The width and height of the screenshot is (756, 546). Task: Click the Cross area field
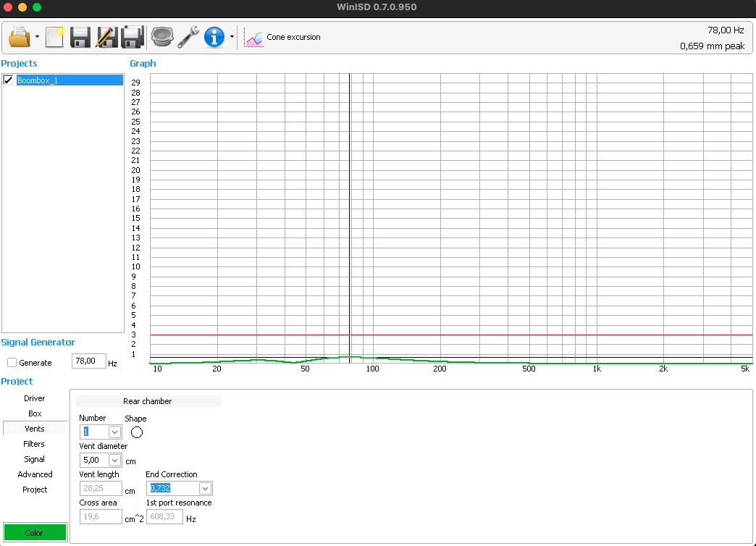click(101, 516)
